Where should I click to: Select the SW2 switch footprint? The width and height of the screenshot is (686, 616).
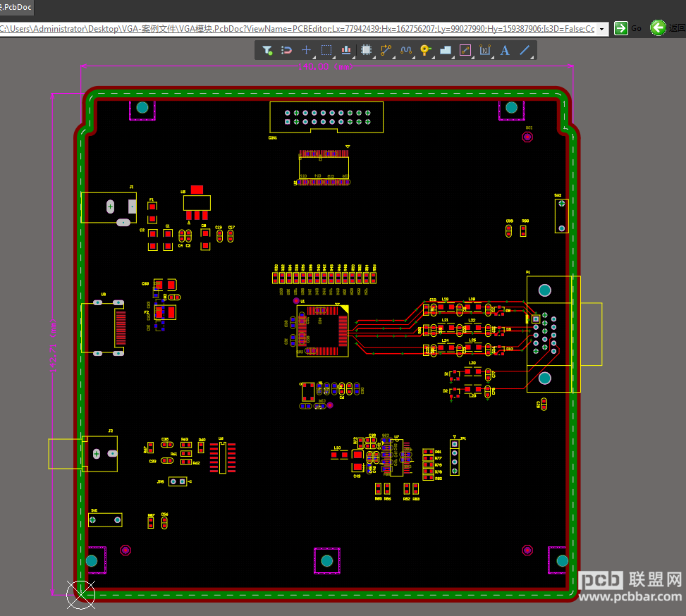click(x=562, y=216)
